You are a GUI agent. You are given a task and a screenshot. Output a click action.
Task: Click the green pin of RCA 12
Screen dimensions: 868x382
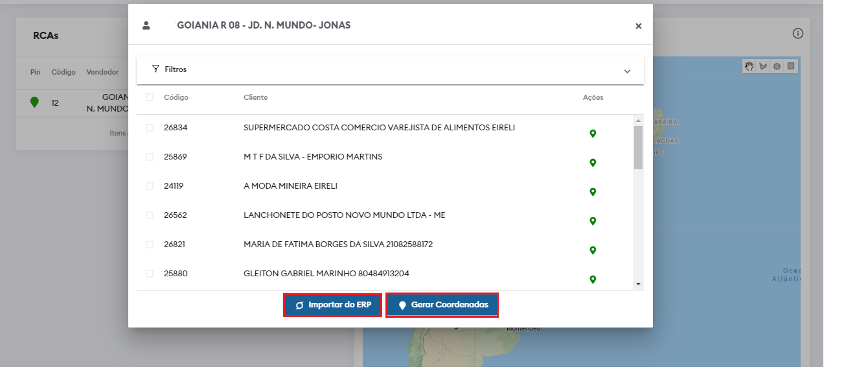(x=34, y=102)
